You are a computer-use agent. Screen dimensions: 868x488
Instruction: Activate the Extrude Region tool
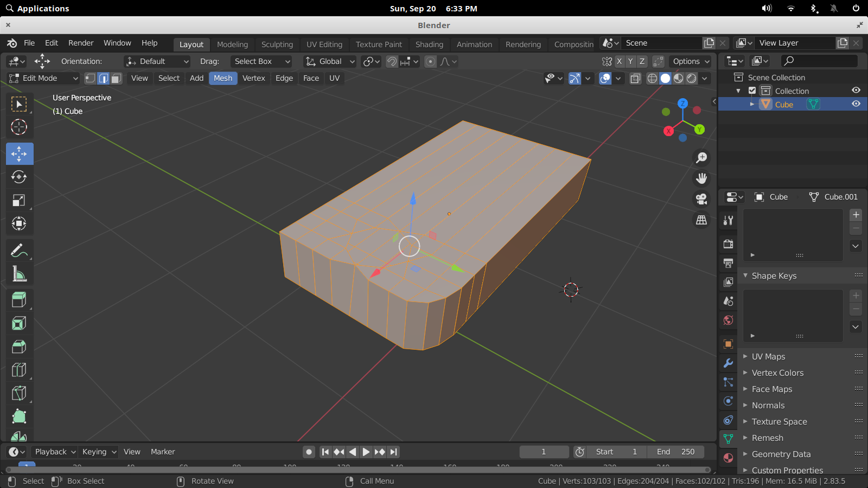coord(19,300)
